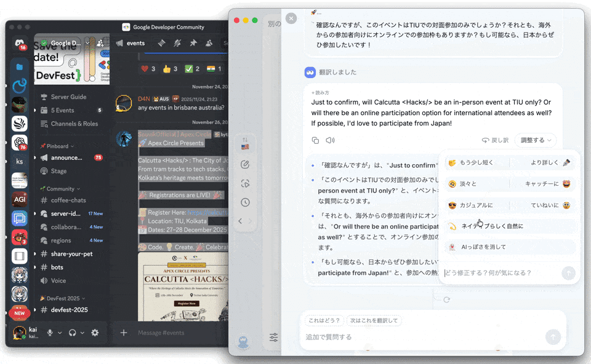This screenshot has width=591, height=364.
Task: Choose ネイティブらしく自然に option
Action: click(x=492, y=226)
